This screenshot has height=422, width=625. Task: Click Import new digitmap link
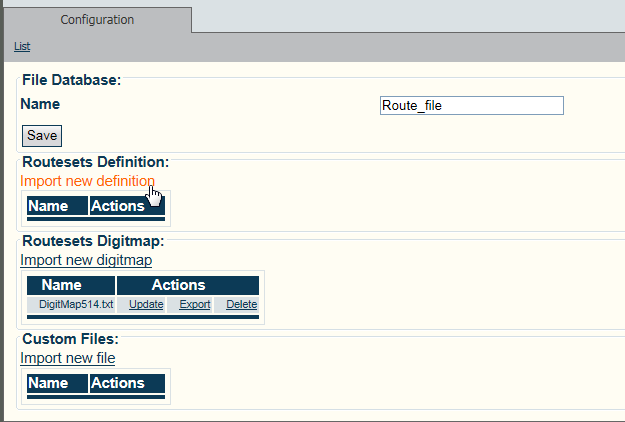coord(86,260)
